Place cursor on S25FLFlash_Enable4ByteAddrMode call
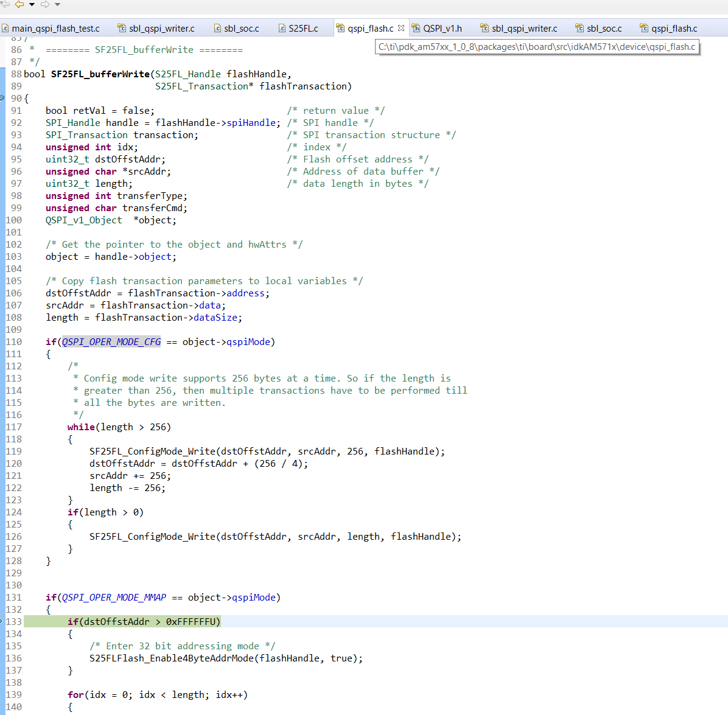Screen dimensions: 728x715 171,658
